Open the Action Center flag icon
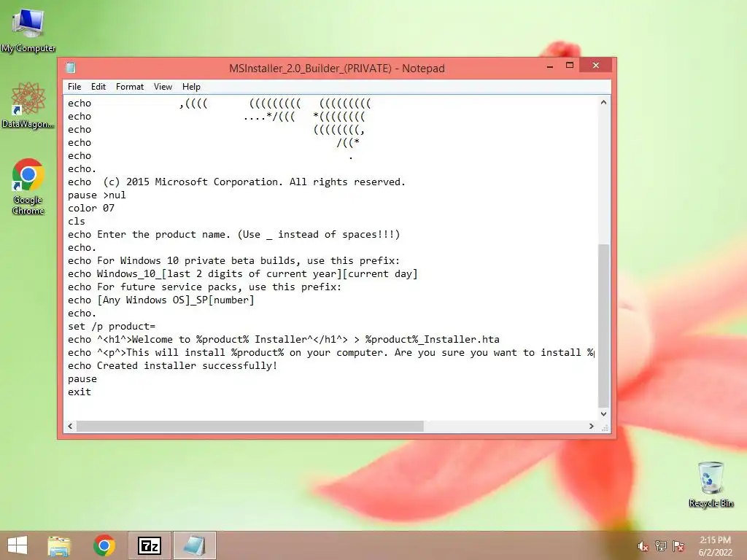Image resolution: width=747 pixels, height=560 pixels. pyautogui.click(x=678, y=546)
